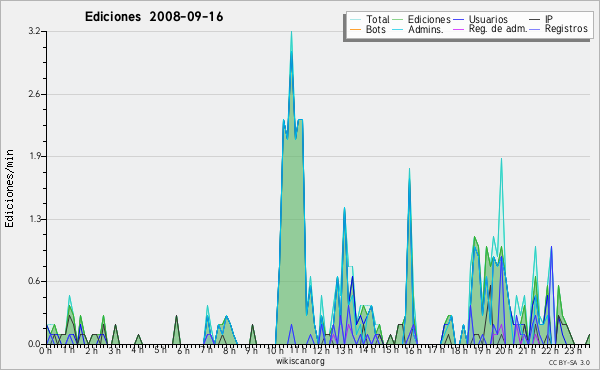Click the '1 h' x-axis label

68,350
